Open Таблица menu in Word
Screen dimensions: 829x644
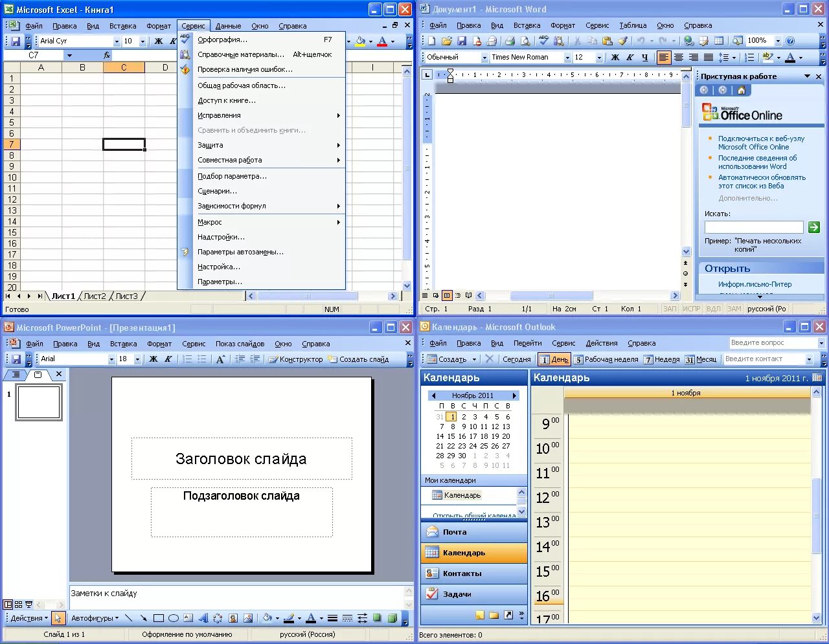(x=633, y=25)
